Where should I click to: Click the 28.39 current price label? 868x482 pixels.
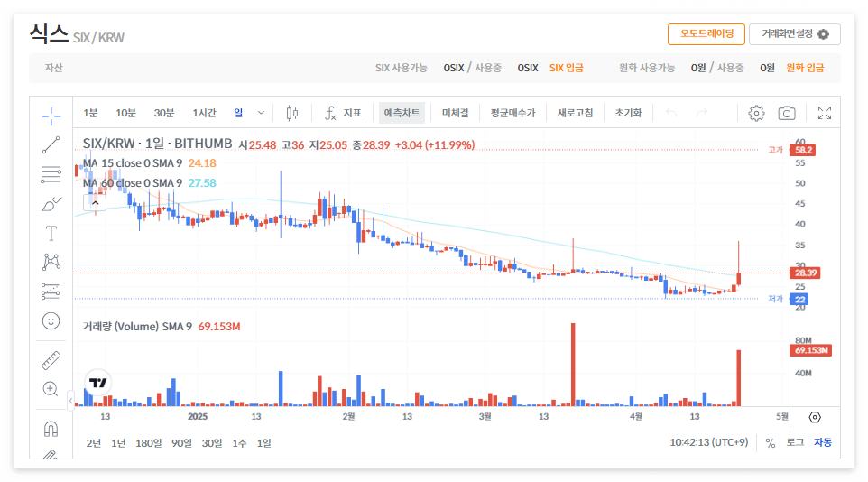click(806, 273)
